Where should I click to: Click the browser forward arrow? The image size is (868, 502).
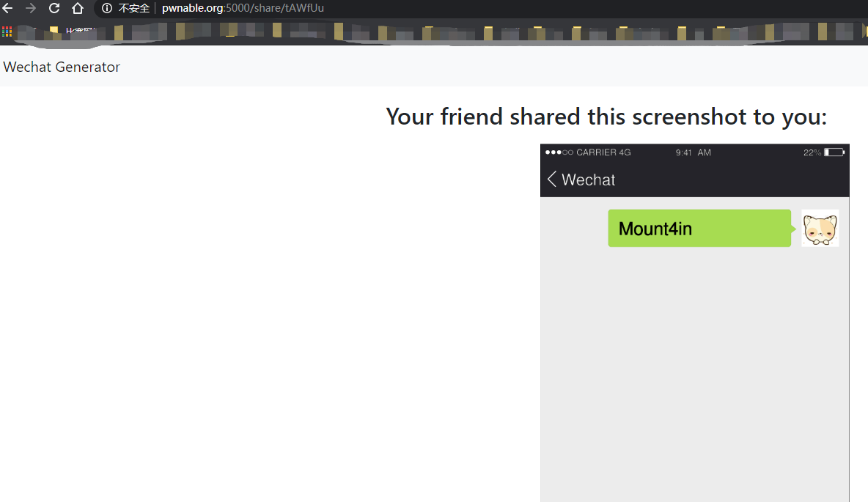[31, 8]
